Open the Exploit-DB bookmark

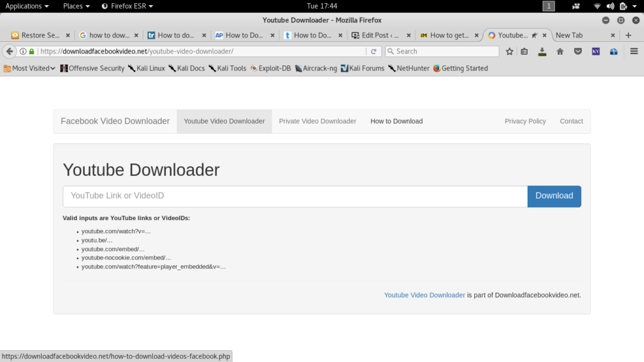pyautogui.click(x=270, y=68)
